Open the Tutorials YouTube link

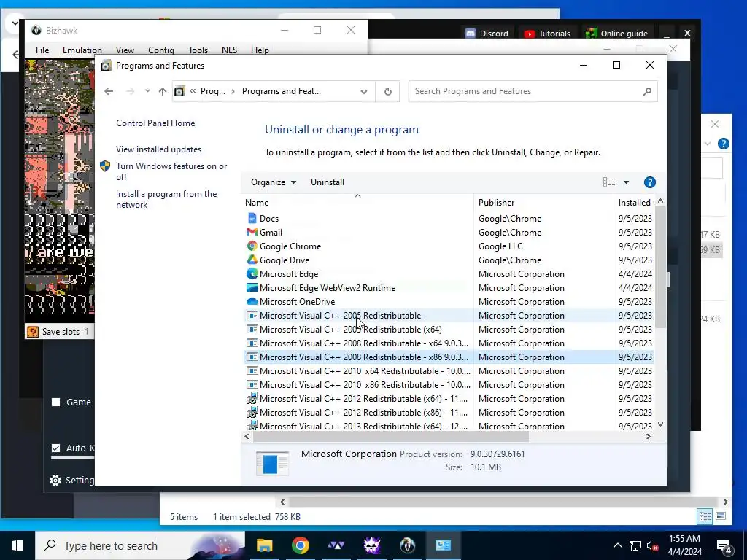coord(547,34)
